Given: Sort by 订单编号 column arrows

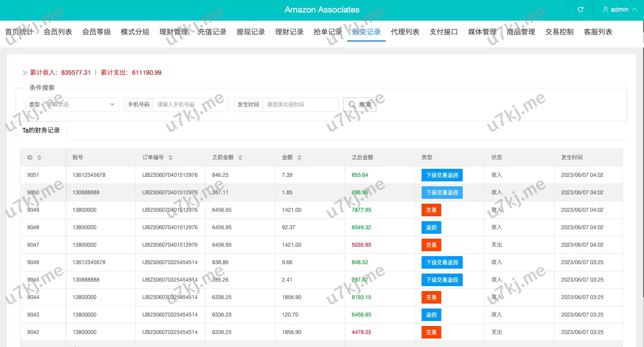Looking at the screenshot, I should pyautogui.click(x=171, y=158).
